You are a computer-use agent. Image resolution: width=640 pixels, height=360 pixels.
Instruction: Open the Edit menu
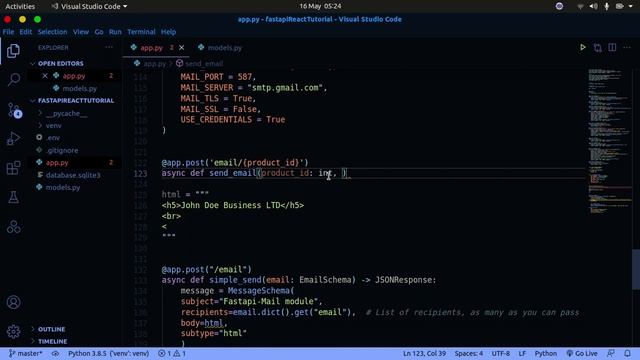[26, 32]
